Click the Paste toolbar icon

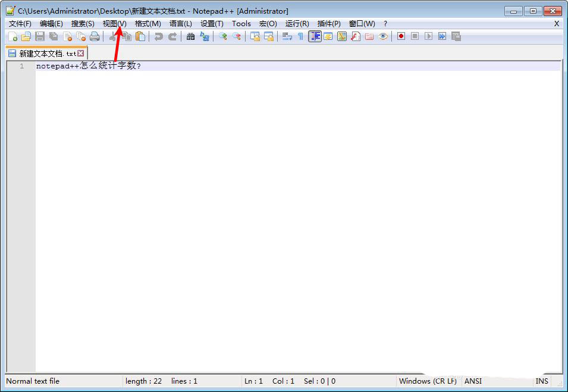(140, 36)
